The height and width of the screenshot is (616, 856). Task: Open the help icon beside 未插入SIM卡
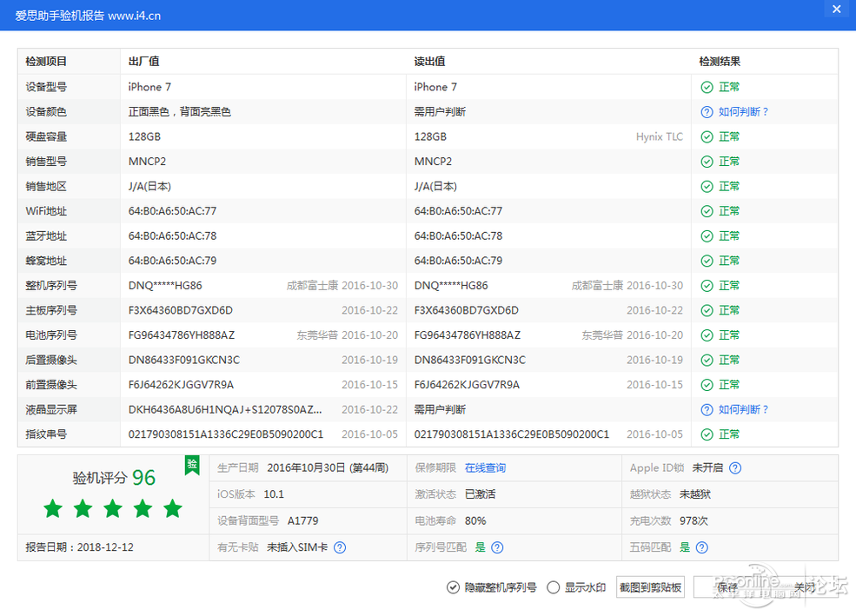coord(340,547)
